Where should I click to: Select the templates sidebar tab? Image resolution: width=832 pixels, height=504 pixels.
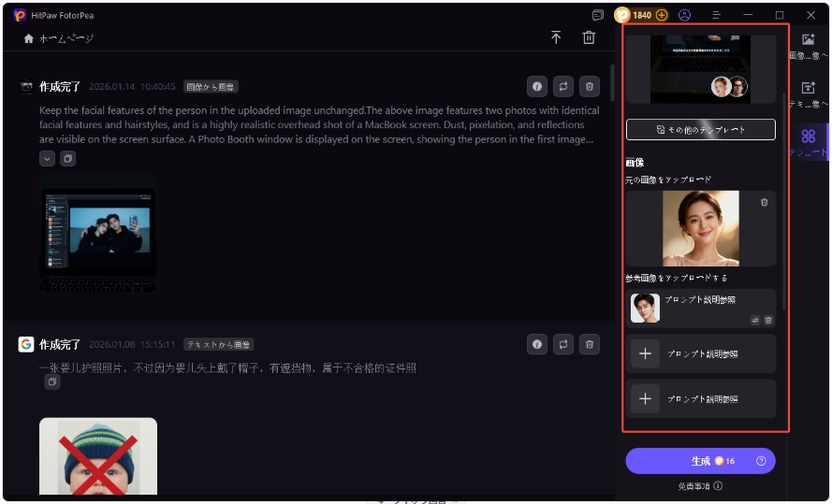point(808,142)
